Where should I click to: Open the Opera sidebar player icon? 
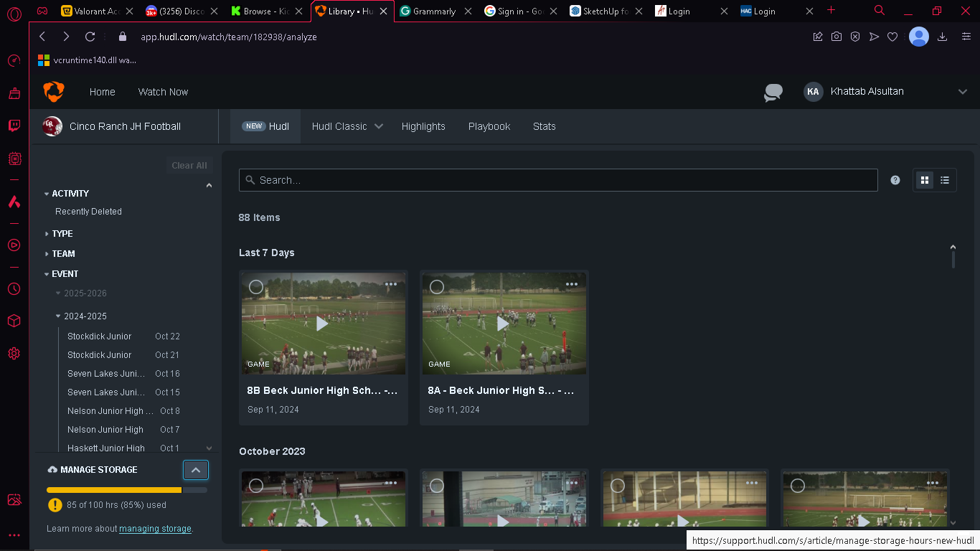[14, 245]
